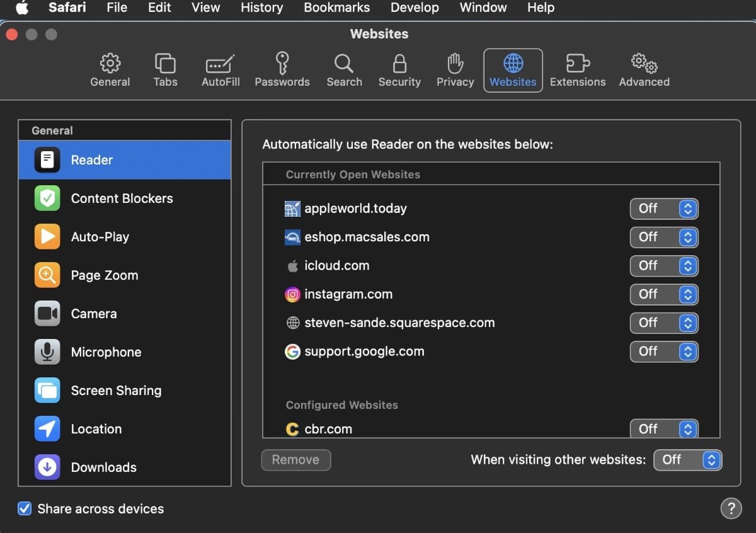The width and height of the screenshot is (756, 533).
Task: Open Location settings in sidebar
Action: coord(96,429)
